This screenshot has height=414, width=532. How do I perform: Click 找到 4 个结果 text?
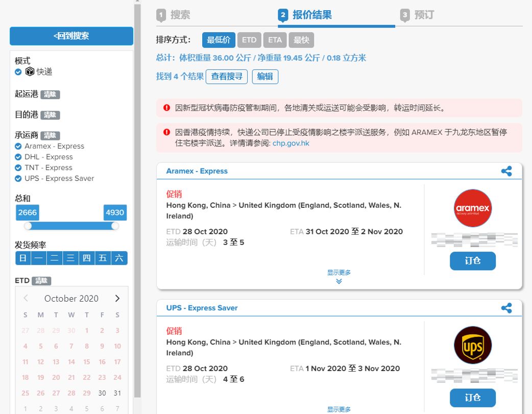coord(180,77)
